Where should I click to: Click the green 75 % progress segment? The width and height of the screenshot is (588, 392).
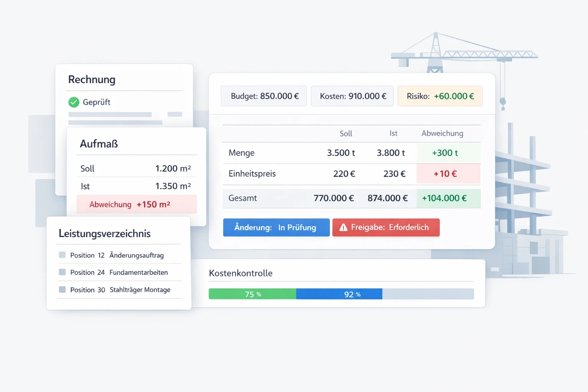252,294
